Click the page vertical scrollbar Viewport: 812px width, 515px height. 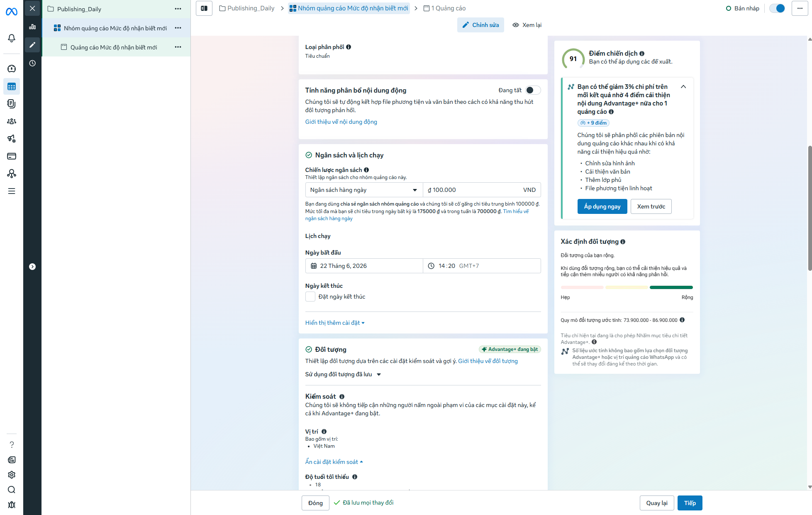click(810, 208)
